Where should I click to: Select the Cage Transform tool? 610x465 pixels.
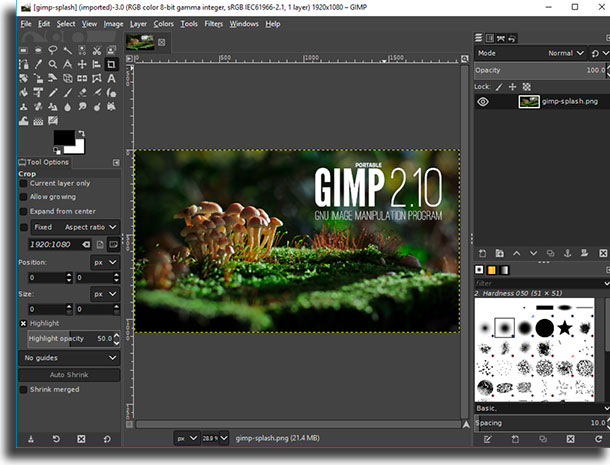pos(97,78)
